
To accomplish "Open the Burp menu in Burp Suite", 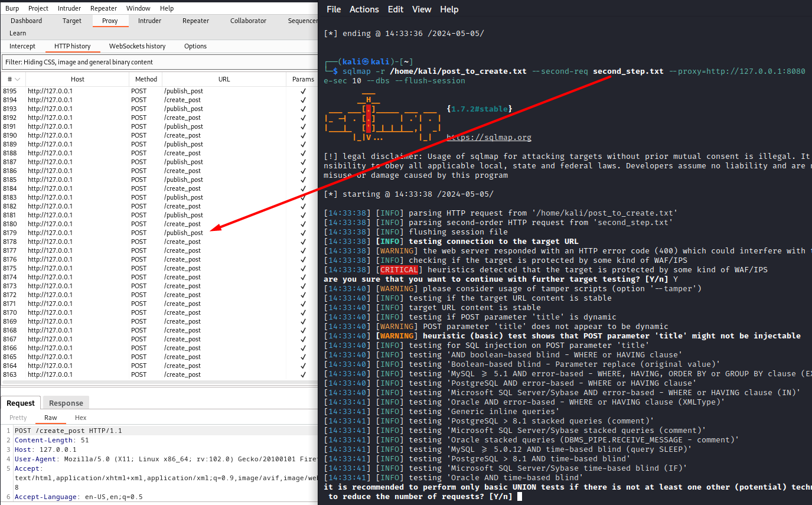I will 12,8.
